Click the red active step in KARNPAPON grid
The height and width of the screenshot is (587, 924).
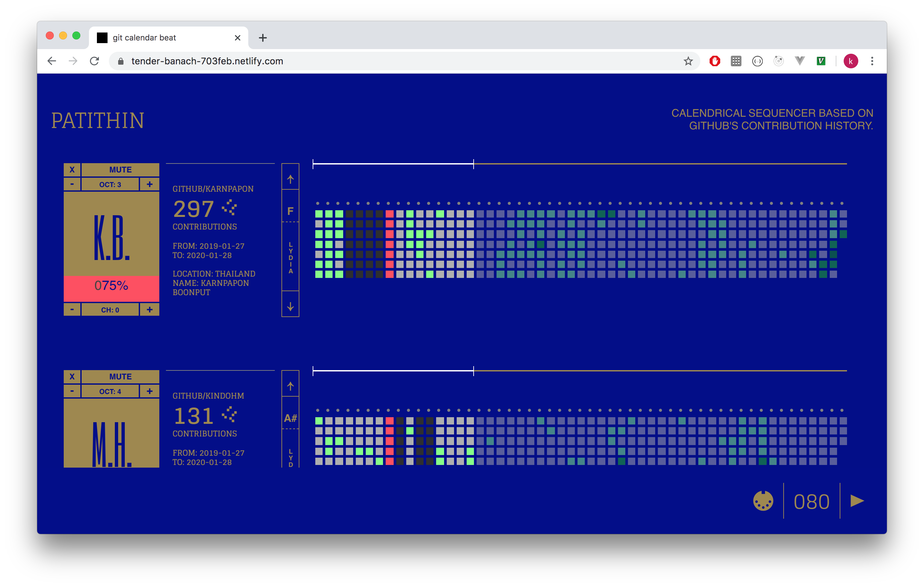[x=389, y=244]
